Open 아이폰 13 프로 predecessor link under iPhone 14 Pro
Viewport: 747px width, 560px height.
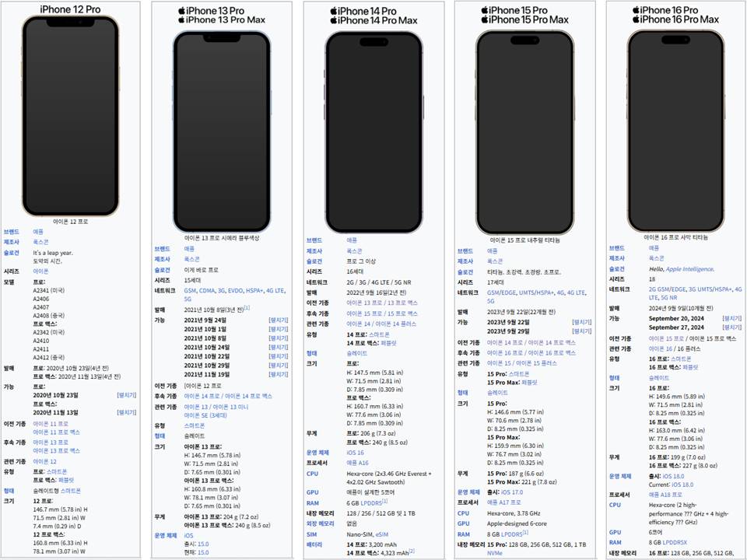[363, 303]
